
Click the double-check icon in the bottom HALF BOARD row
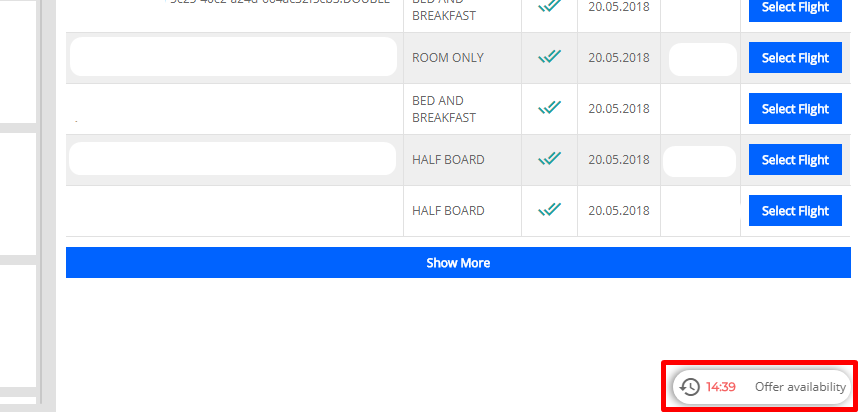[x=549, y=210]
